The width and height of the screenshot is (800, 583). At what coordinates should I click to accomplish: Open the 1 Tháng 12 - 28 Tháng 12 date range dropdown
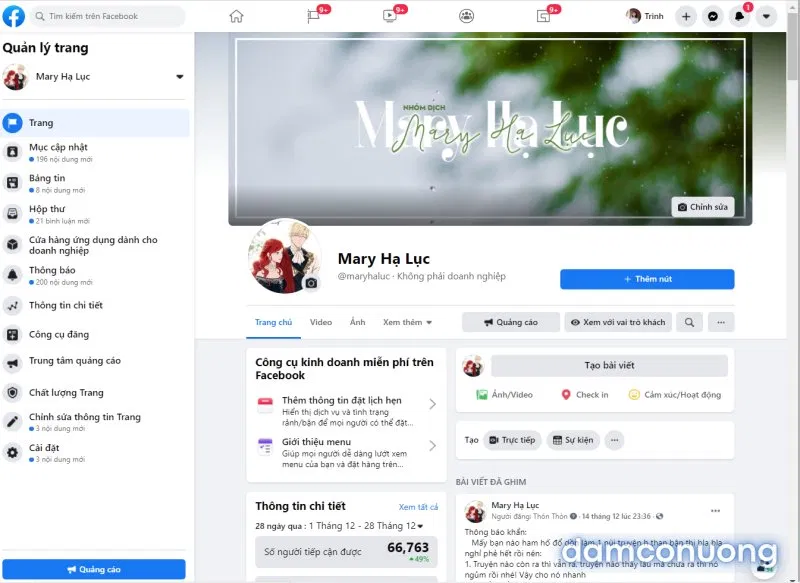[366, 526]
